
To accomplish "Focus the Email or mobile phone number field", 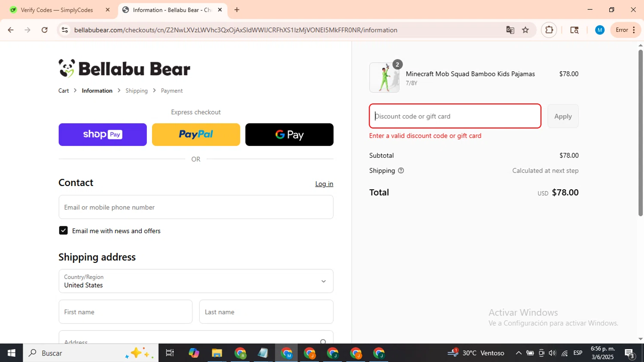I will point(196,207).
